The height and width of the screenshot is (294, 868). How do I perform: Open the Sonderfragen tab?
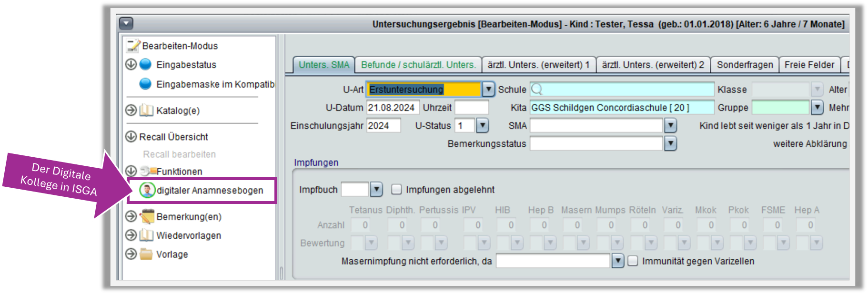pyautogui.click(x=745, y=65)
